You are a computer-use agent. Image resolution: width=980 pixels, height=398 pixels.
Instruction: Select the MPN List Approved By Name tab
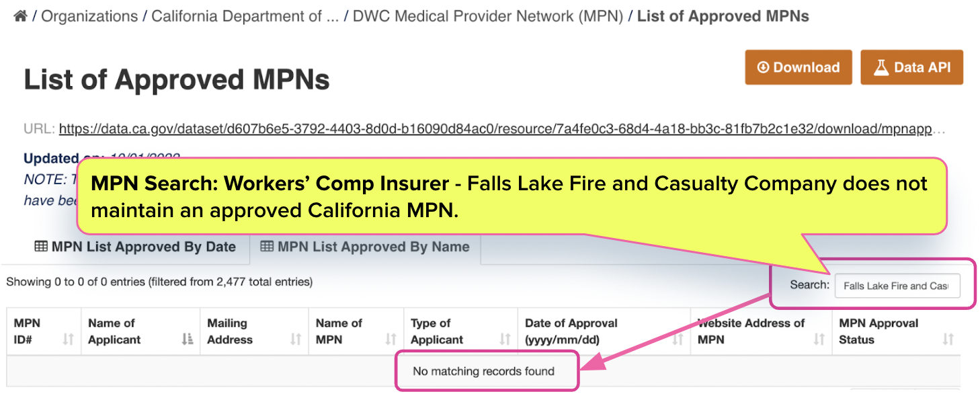[365, 247]
